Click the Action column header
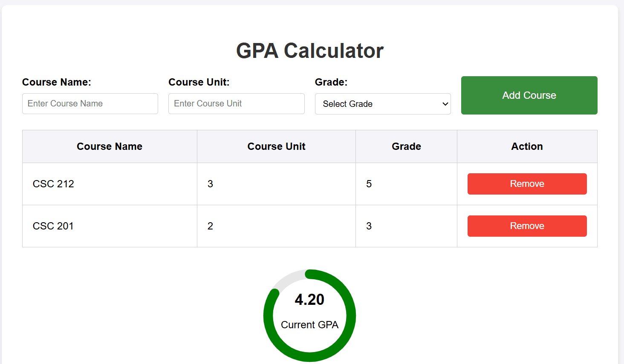The width and height of the screenshot is (624, 364). point(527,146)
